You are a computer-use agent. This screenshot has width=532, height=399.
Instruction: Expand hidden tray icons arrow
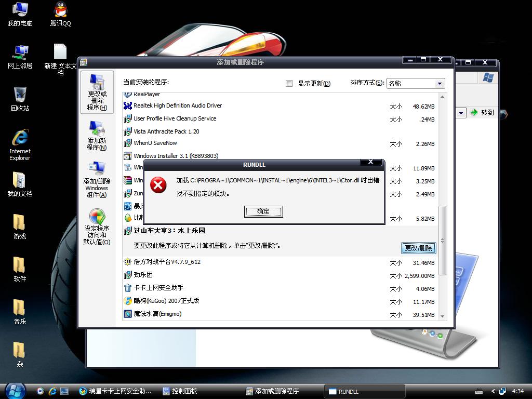click(493, 391)
